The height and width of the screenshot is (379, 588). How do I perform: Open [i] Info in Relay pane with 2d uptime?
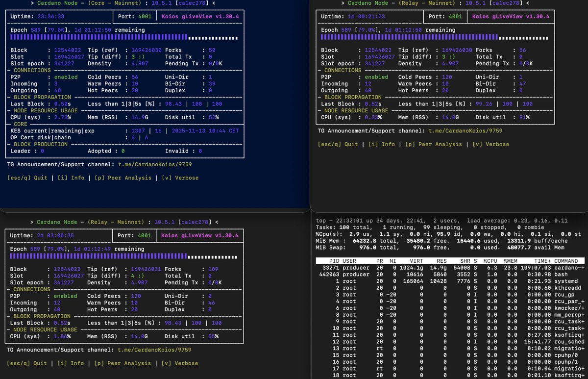click(71, 363)
